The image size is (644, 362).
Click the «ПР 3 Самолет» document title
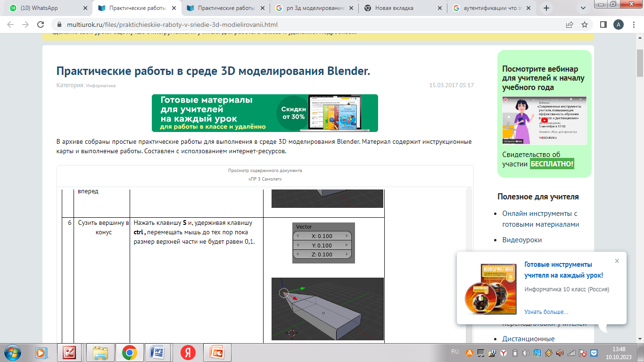pos(265,179)
